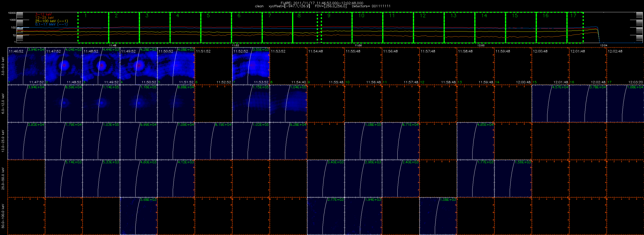
Task: Select interval 9 marker in the light curve
Action: tap(329, 16)
